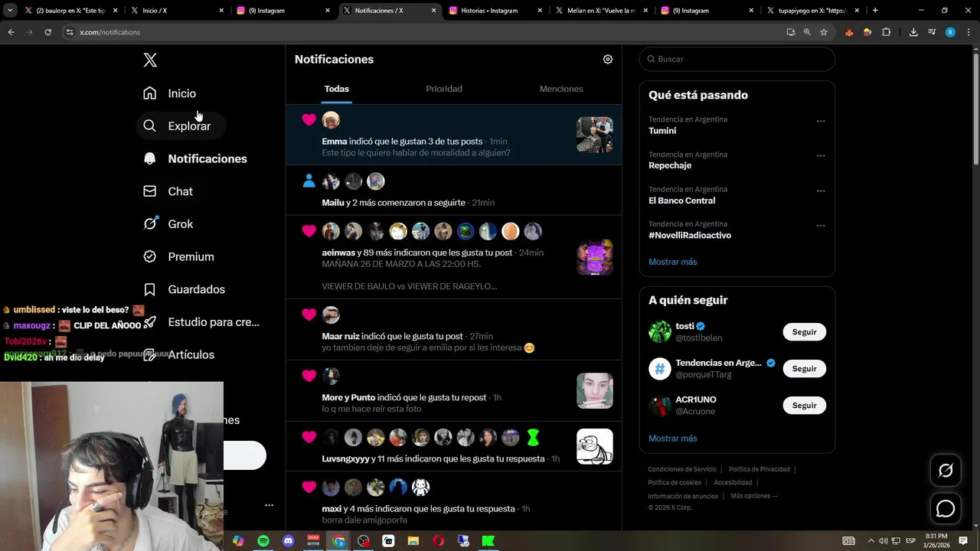Open Chat envelope in sidebar
The width and height of the screenshot is (980, 551).
click(x=168, y=191)
